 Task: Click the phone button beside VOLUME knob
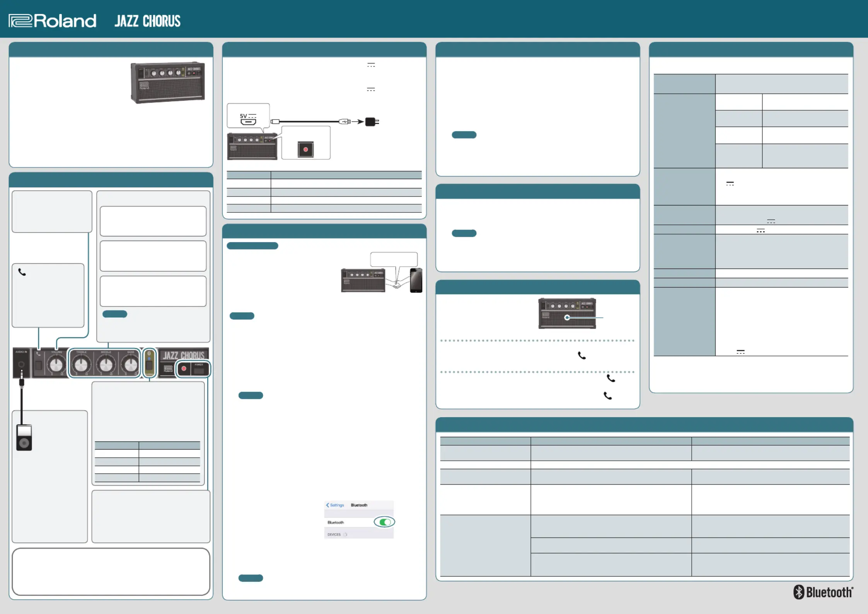[38, 365]
